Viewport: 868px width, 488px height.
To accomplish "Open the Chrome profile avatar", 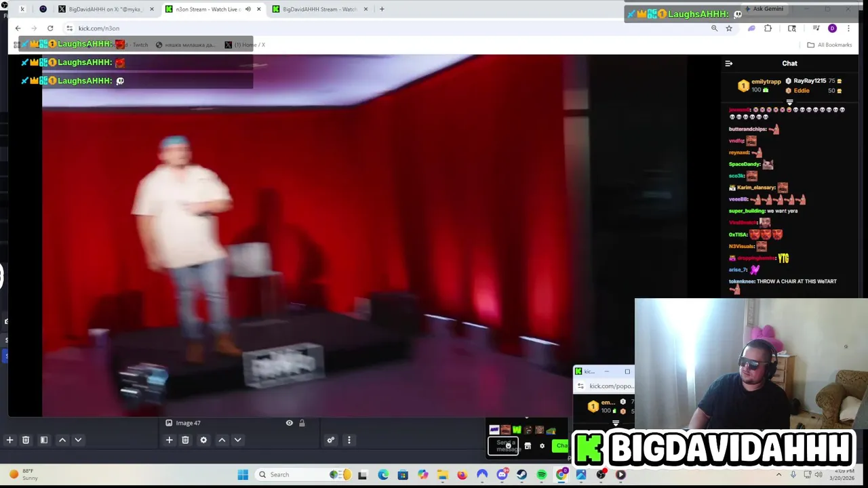I will 832,28.
